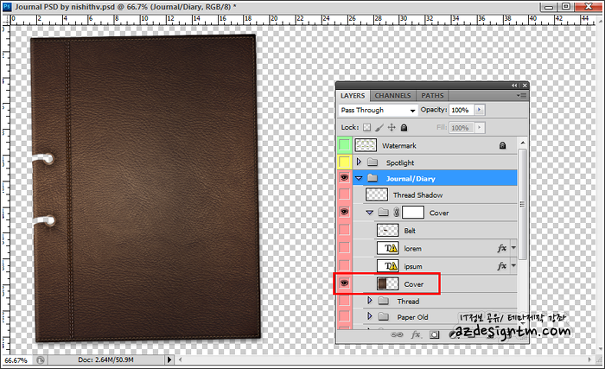Show the Paper Old group visibility

pos(344,317)
